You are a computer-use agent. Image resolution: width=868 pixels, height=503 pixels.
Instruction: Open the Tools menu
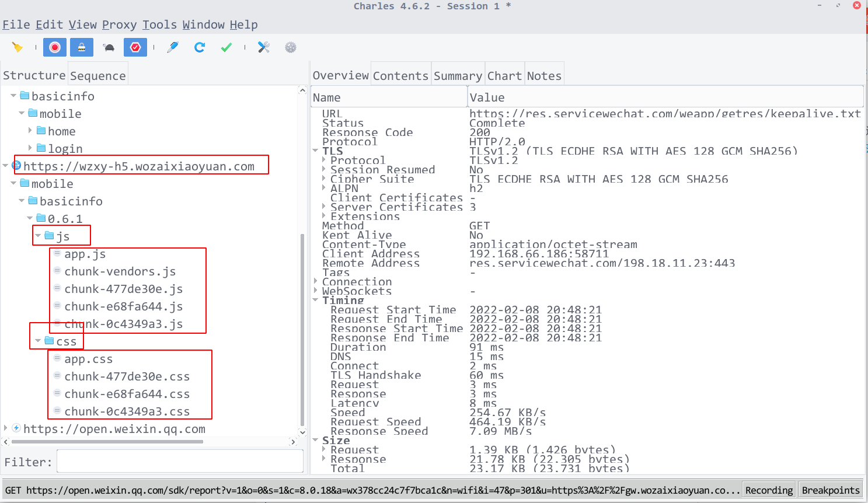(x=159, y=25)
